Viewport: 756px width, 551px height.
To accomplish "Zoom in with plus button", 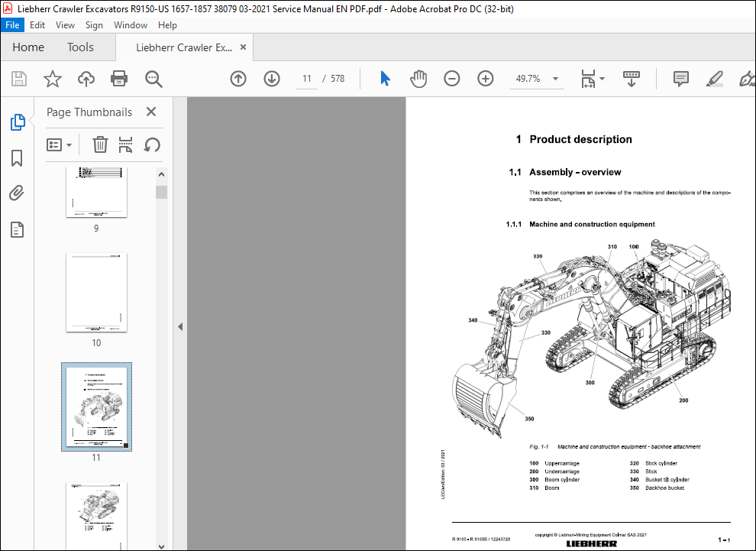I will 486,79.
